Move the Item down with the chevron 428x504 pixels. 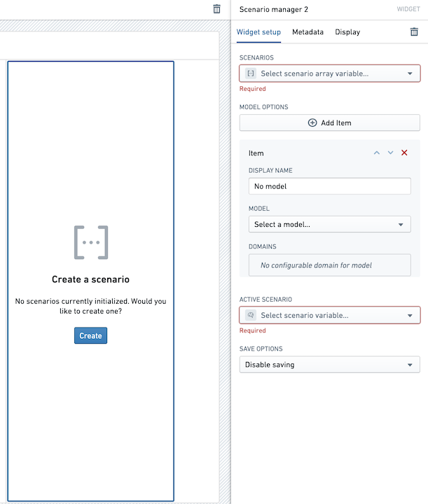(390, 153)
